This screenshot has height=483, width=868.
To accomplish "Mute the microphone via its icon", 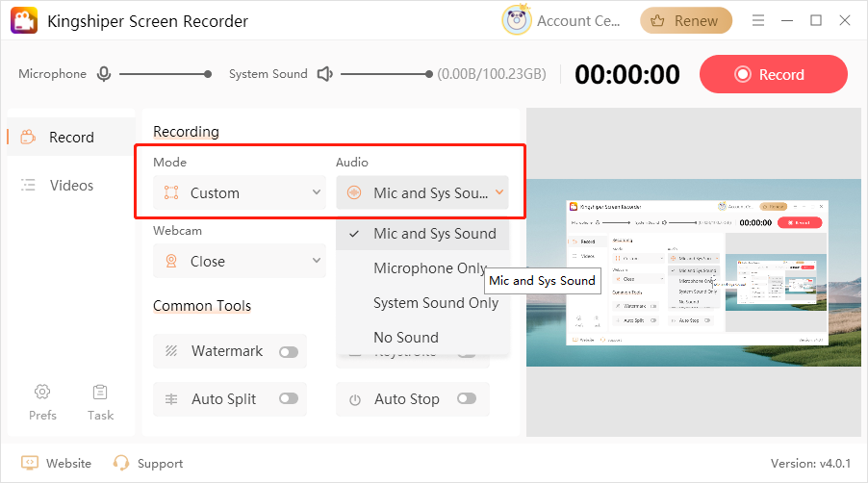I will pyautogui.click(x=104, y=73).
